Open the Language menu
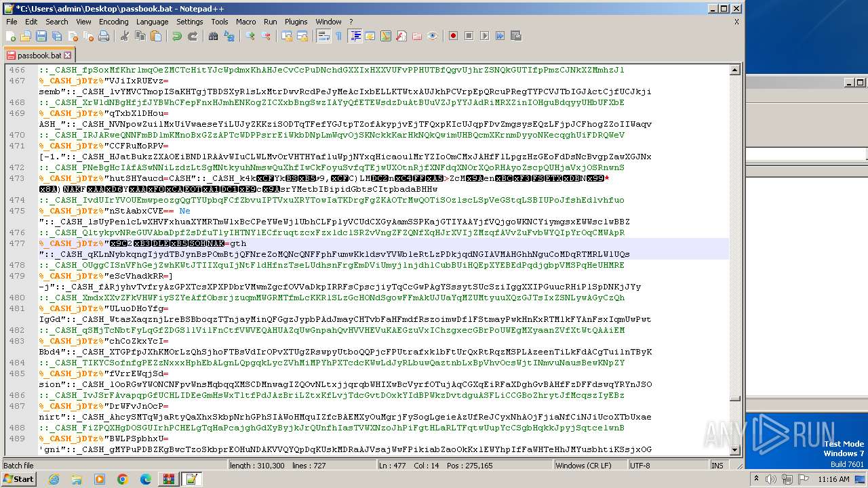 point(153,22)
